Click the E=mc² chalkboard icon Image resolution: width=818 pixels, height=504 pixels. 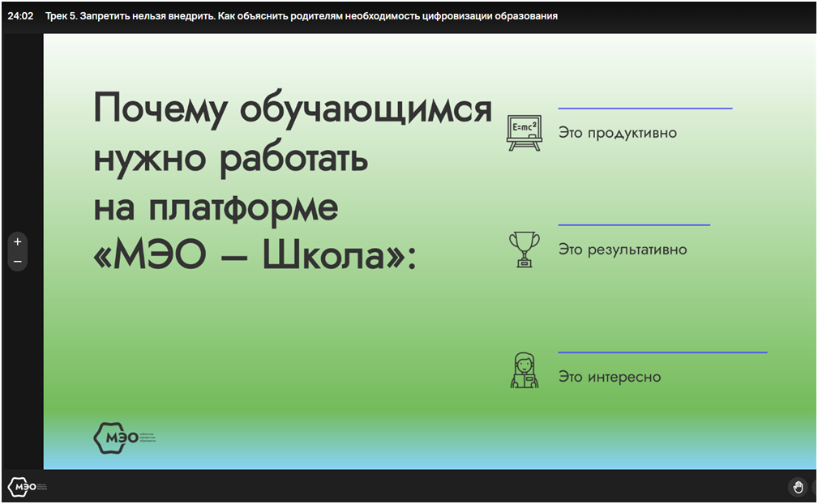[x=524, y=133]
